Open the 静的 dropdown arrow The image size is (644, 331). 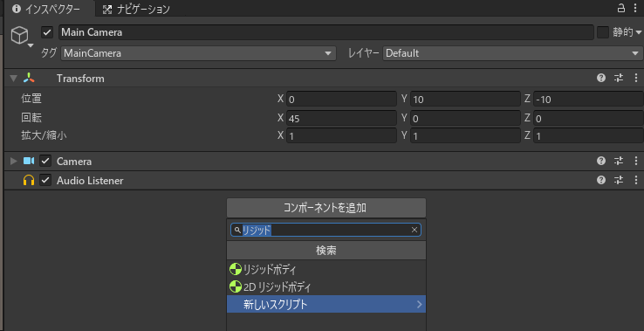pos(639,32)
